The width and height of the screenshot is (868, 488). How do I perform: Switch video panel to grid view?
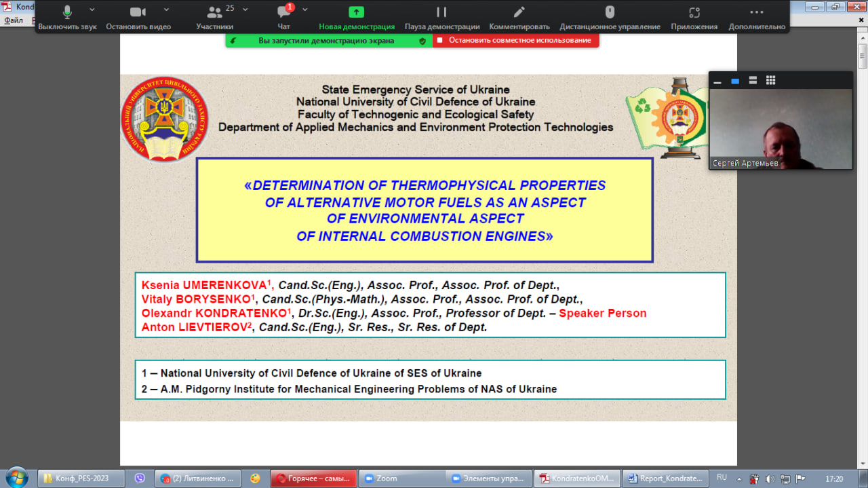(x=770, y=80)
